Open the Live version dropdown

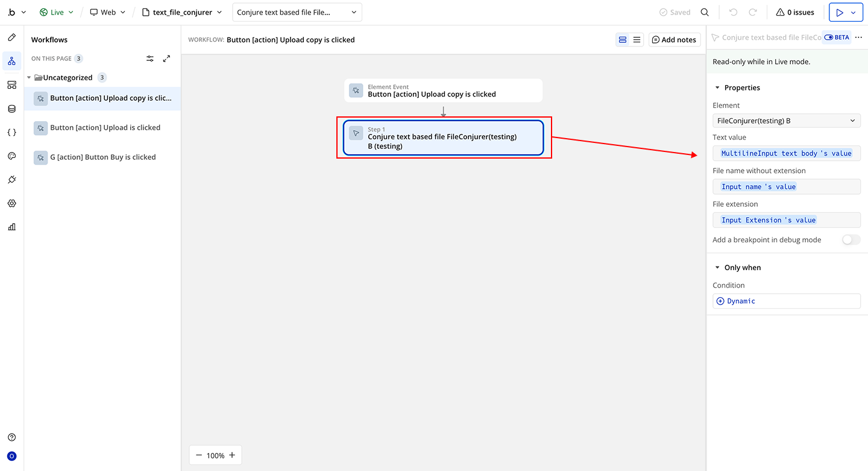pyautogui.click(x=57, y=12)
